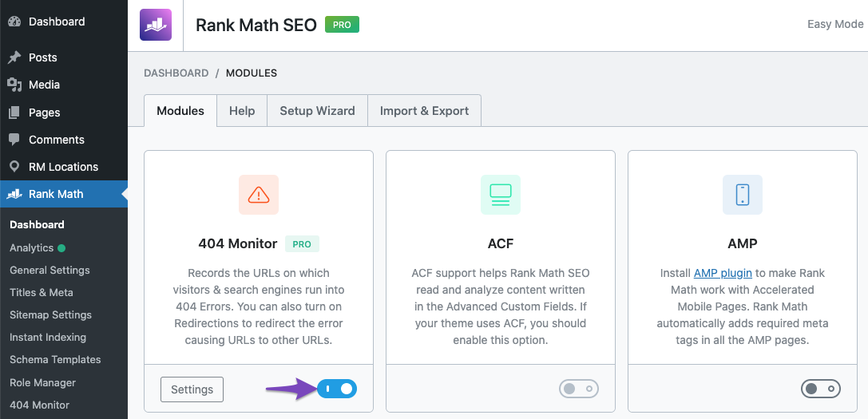This screenshot has height=419, width=868.
Task: Click the Pages icon in the sidebar
Action: tap(14, 113)
